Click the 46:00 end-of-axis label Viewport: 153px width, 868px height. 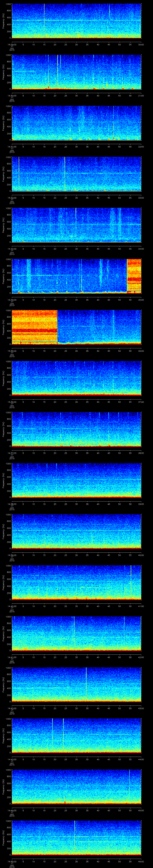pyautogui.click(x=141, y=861)
